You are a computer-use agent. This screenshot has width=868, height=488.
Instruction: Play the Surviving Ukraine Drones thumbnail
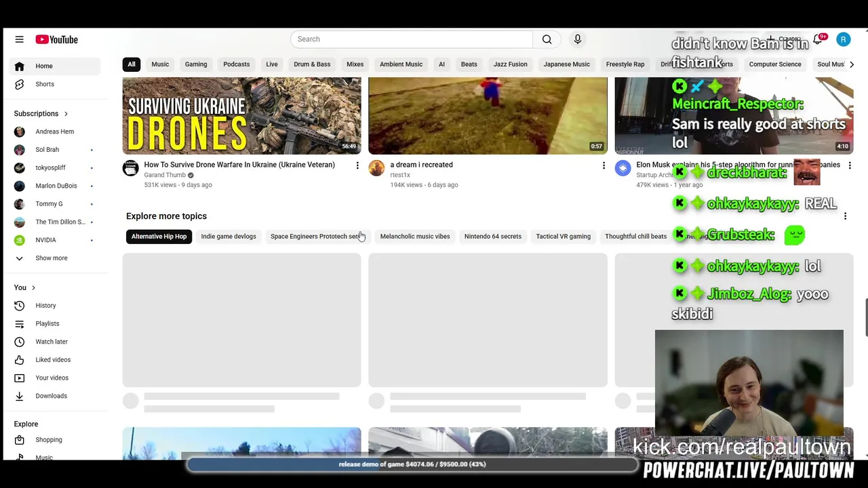click(241, 116)
